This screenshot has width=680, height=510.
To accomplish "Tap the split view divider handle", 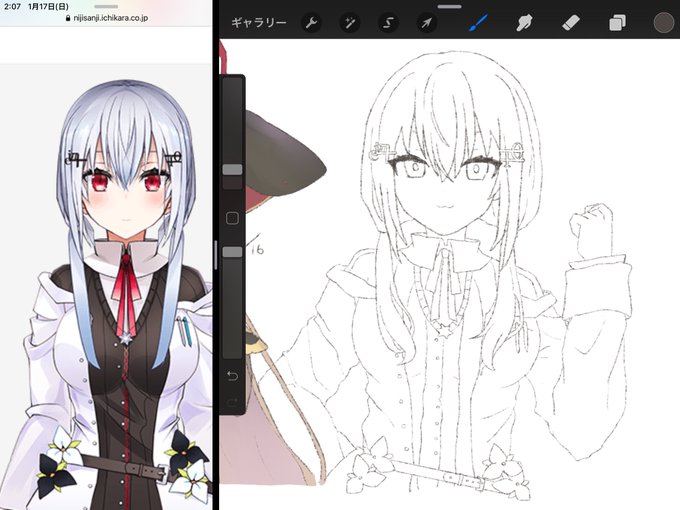I will click(x=216, y=255).
